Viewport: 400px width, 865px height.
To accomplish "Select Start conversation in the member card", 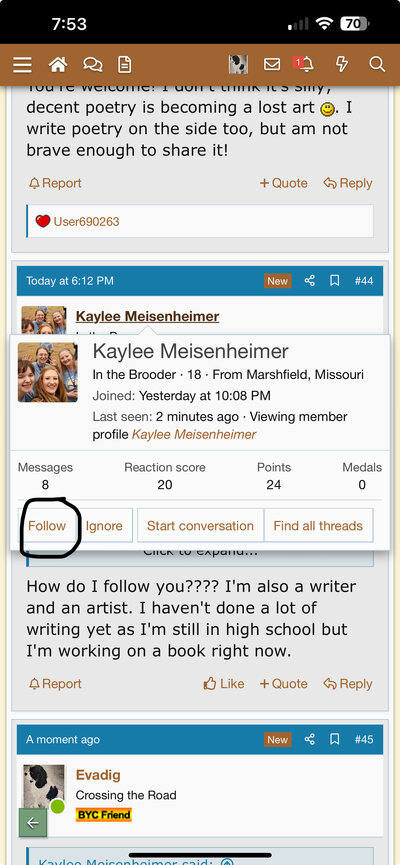I will click(200, 526).
